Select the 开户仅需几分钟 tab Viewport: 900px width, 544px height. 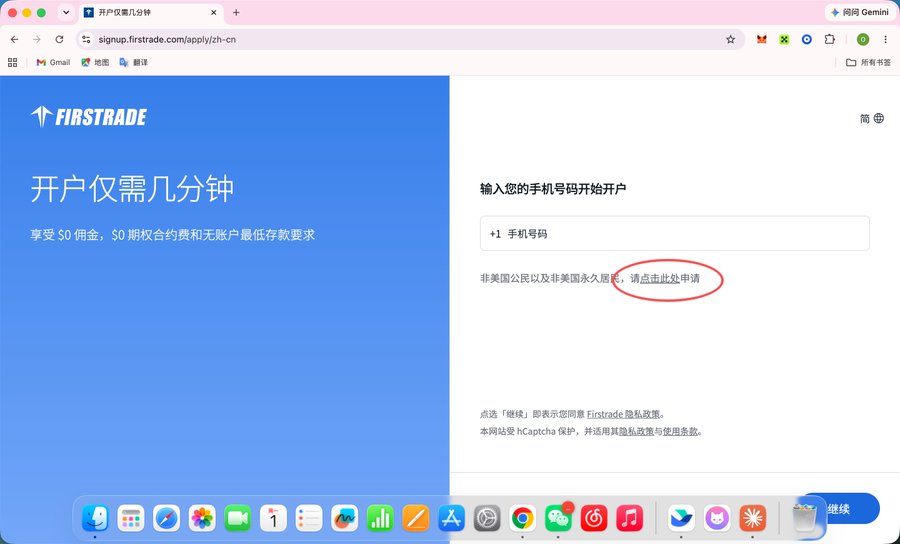[x=149, y=13]
